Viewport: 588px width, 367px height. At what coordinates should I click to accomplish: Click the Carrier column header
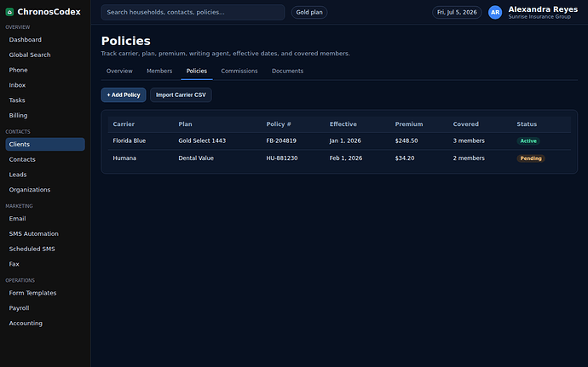coord(124,124)
